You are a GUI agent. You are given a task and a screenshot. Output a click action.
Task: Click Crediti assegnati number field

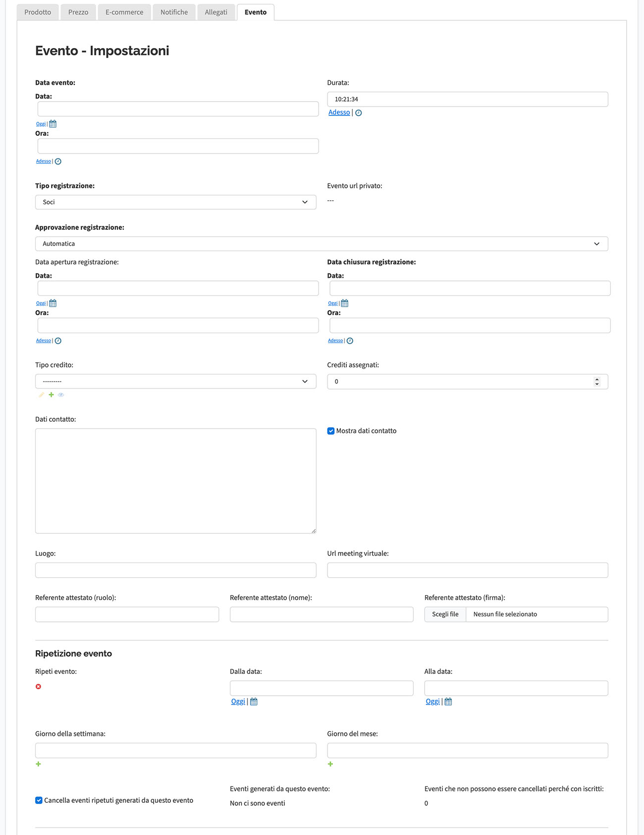(x=468, y=382)
